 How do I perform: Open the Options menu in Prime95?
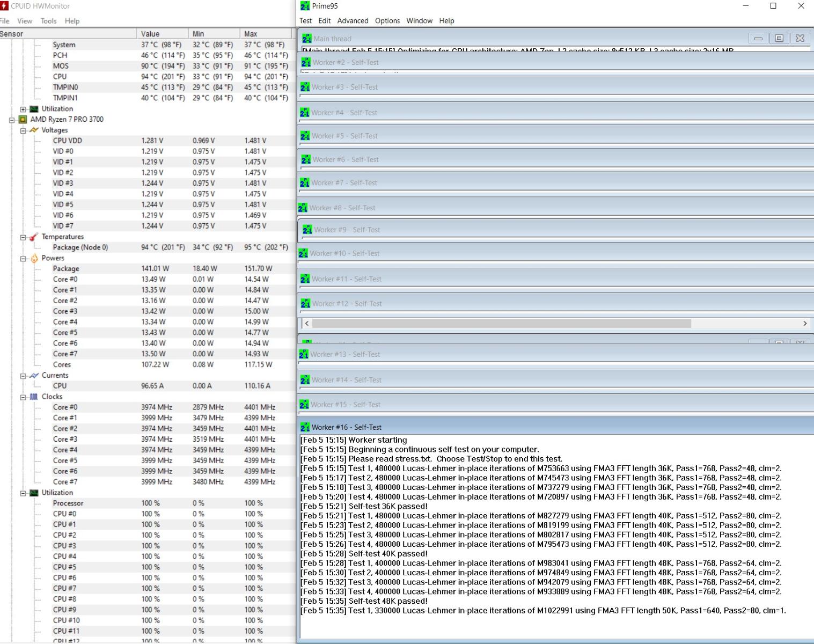(x=387, y=21)
